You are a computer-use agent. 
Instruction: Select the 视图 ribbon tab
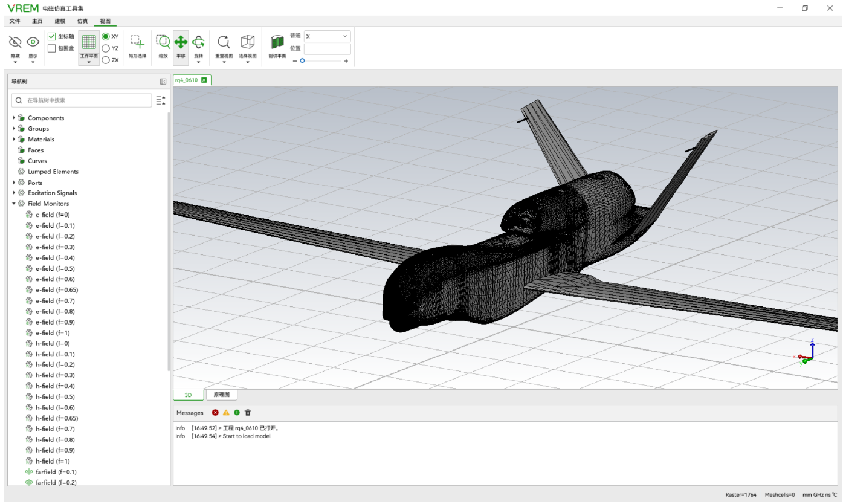(x=105, y=21)
